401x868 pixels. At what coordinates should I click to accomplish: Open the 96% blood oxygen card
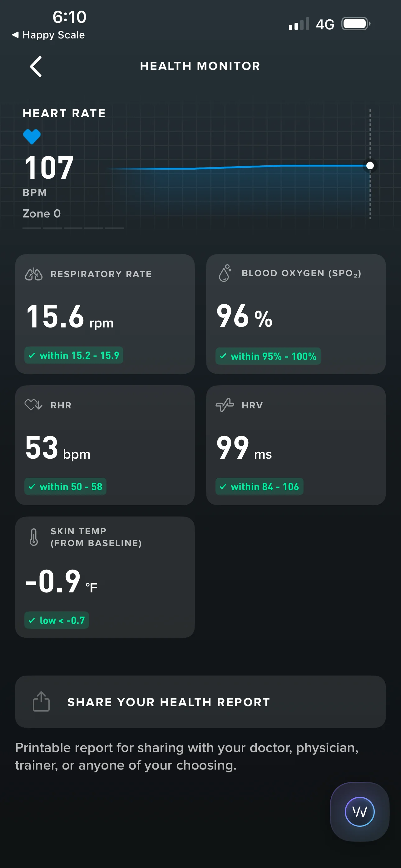[296, 314]
